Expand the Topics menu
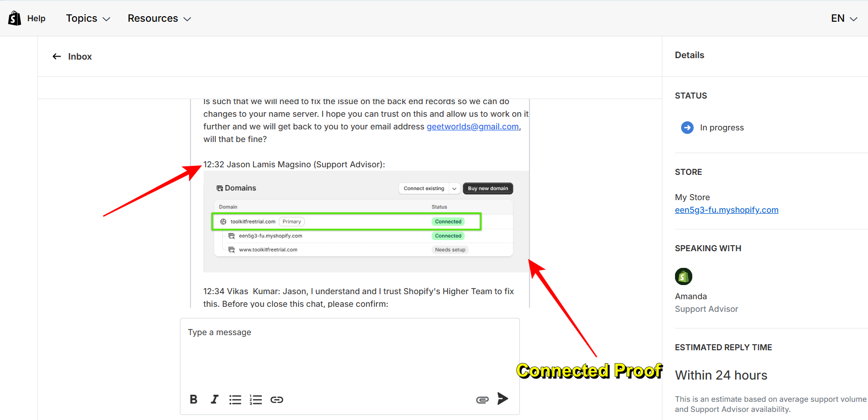The height and width of the screenshot is (420, 868). click(88, 18)
